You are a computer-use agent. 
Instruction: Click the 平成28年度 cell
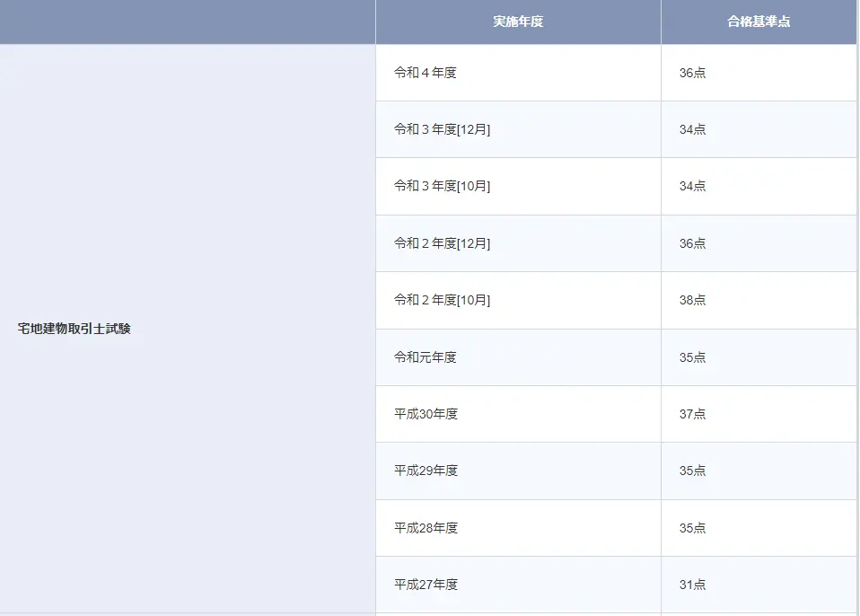(518, 528)
